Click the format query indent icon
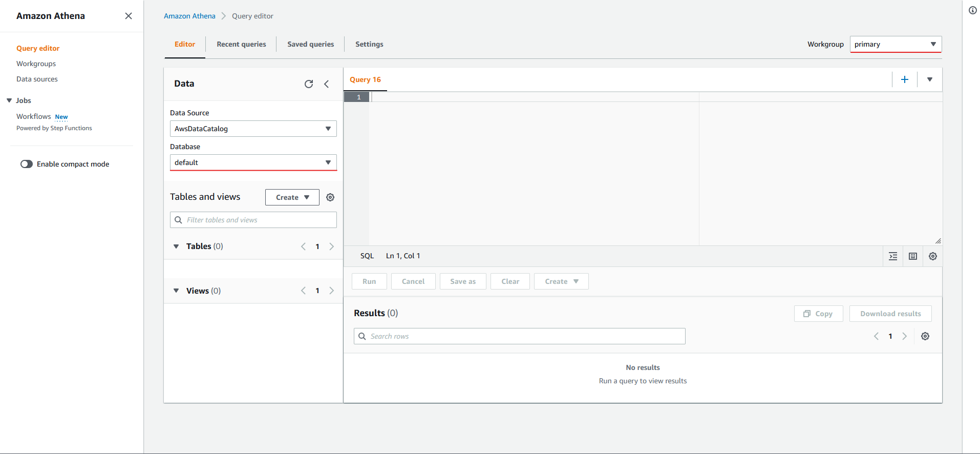 [x=893, y=256]
